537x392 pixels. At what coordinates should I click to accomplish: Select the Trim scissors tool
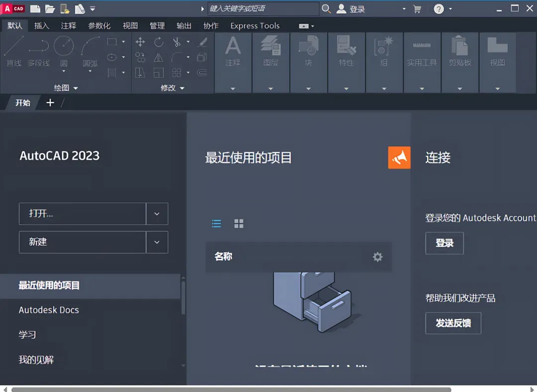(x=177, y=42)
